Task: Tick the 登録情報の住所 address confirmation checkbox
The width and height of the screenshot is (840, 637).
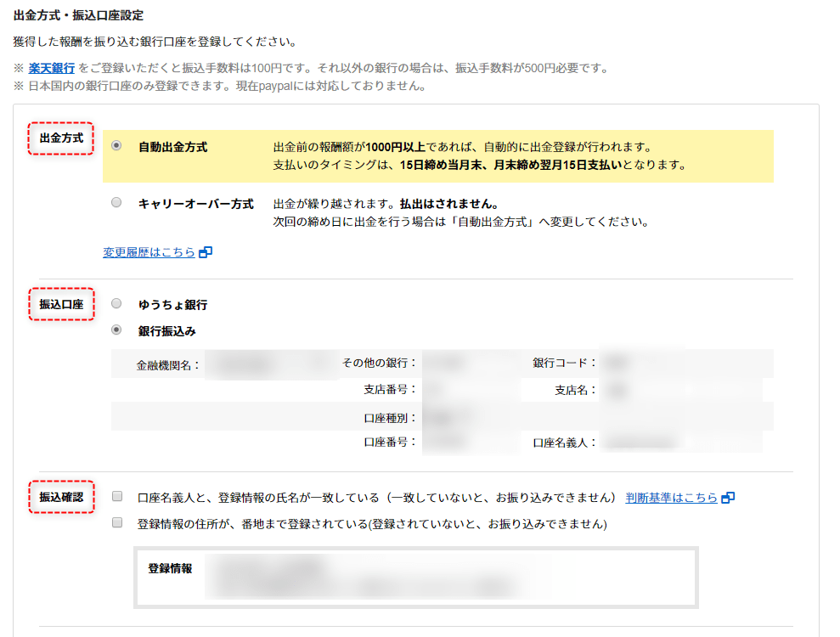Action: pyautogui.click(x=117, y=523)
